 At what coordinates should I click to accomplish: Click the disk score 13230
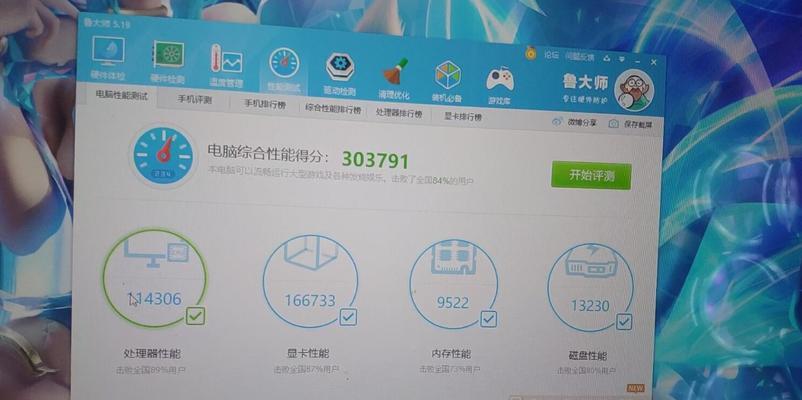(x=590, y=306)
